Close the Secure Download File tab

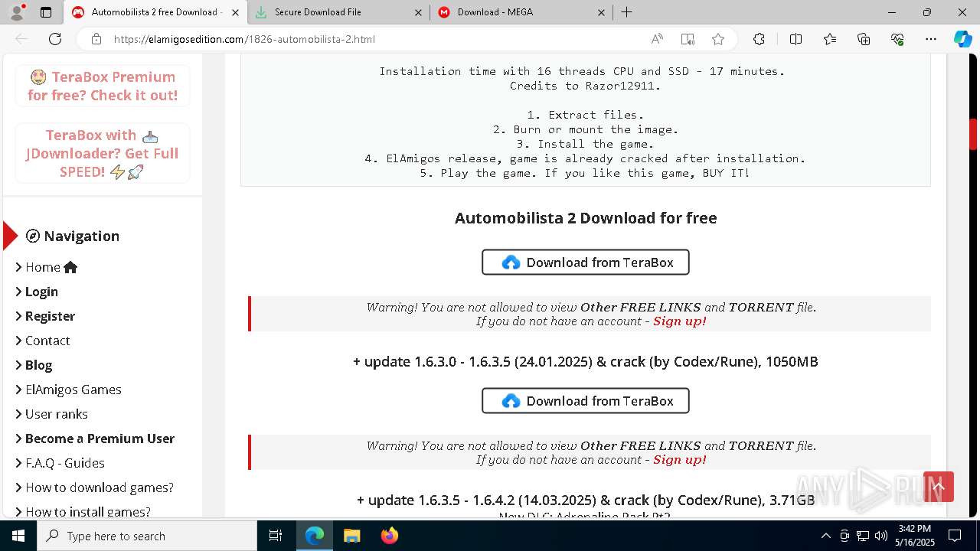pyautogui.click(x=418, y=12)
